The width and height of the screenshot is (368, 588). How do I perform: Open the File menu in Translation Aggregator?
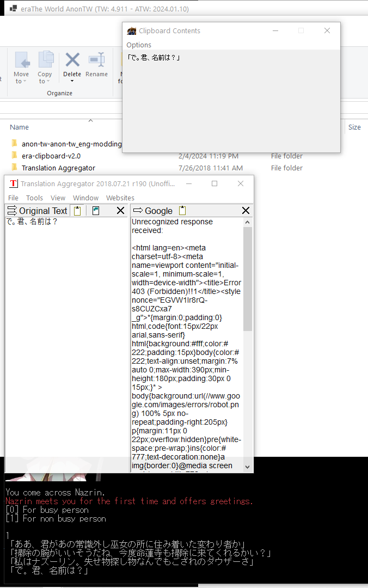(x=13, y=198)
